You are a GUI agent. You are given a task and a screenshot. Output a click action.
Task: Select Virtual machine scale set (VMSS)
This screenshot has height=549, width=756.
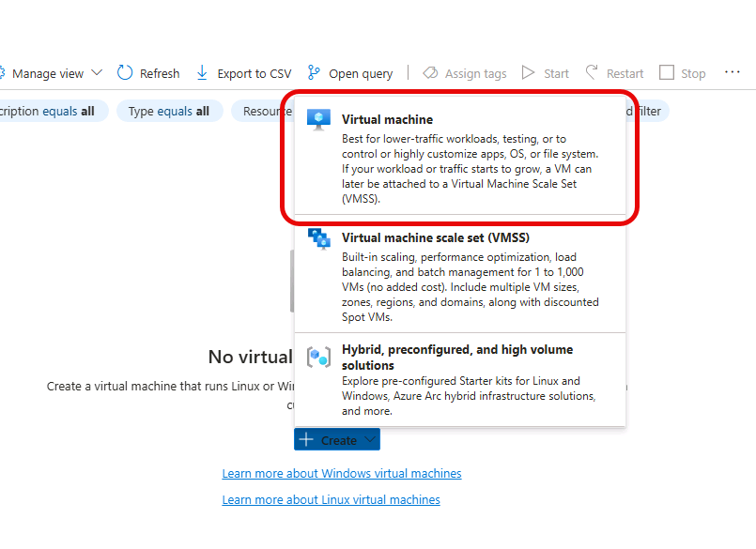pyautogui.click(x=460, y=274)
